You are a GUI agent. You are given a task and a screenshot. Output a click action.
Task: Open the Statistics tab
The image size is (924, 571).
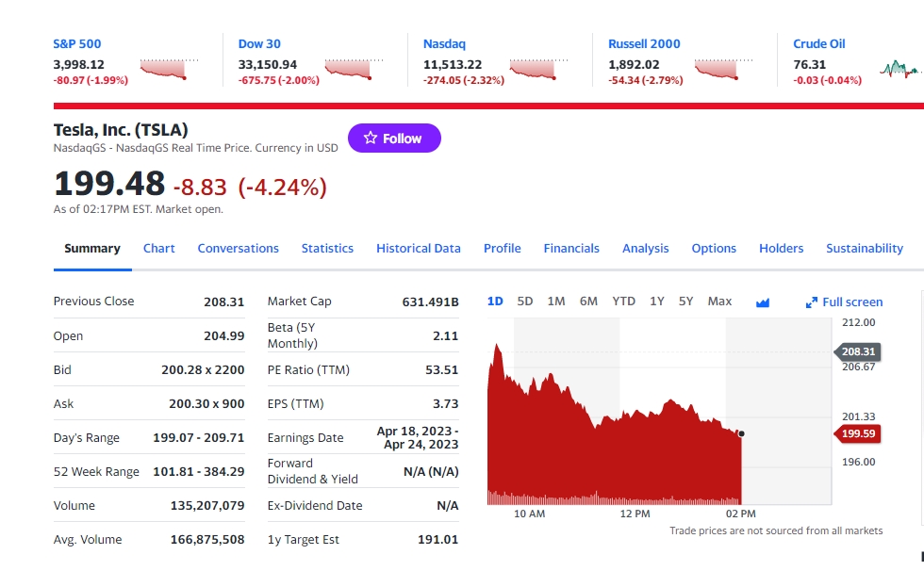click(x=328, y=249)
